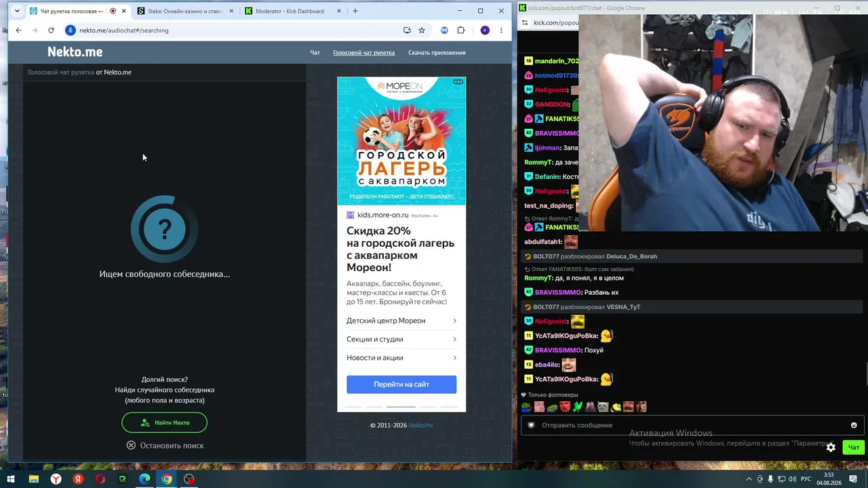The width and height of the screenshot is (868, 488).
Task: Open the kids.more-on.ru advertiser link
Action: point(384,215)
